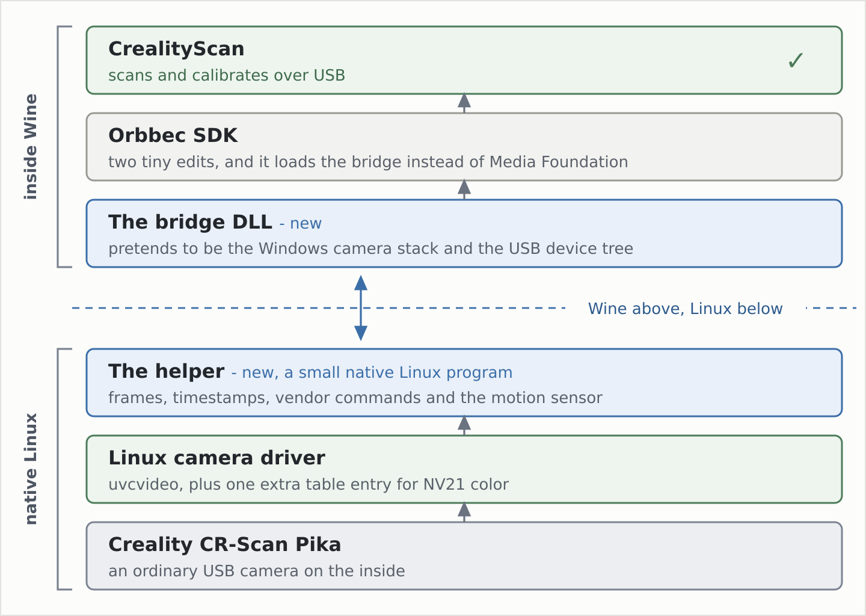Image resolution: width=866 pixels, height=616 pixels.
Task: Click the "two tiny edits" description line
Action: click(368, 162)
